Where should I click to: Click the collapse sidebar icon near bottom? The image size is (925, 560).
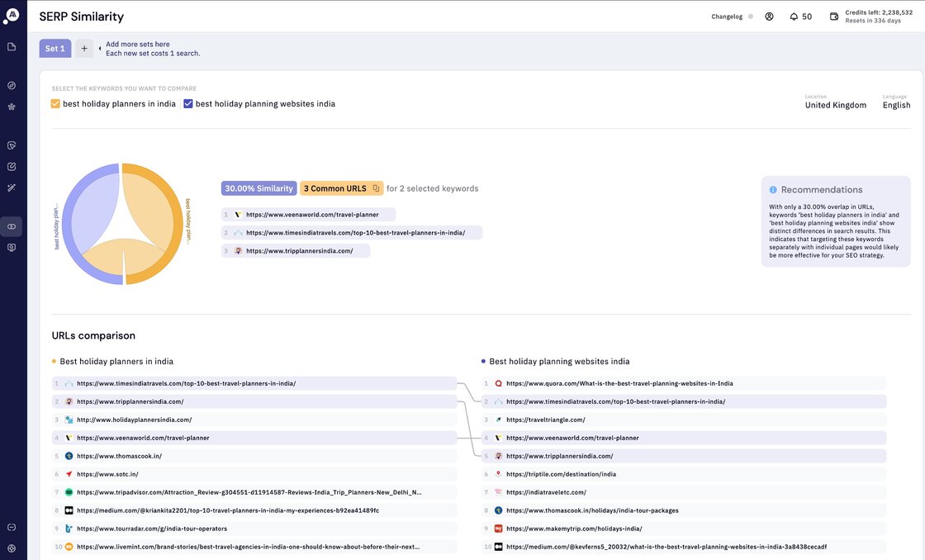click(12, 528)
